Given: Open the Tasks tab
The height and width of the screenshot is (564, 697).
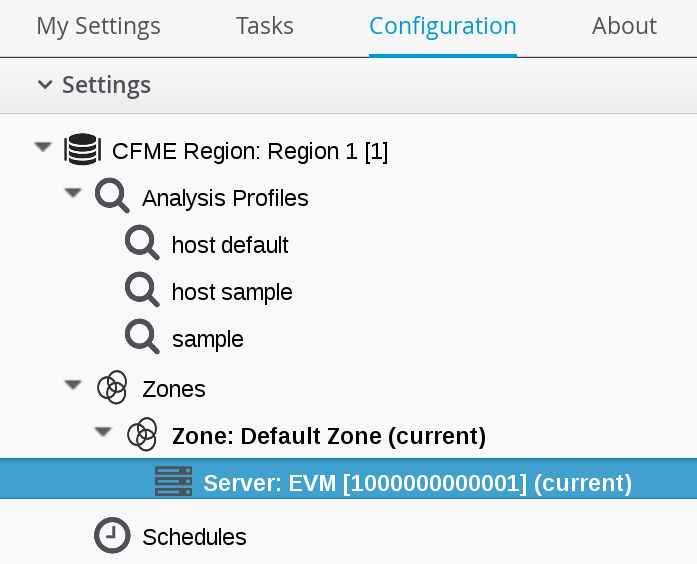Looking at the screenshot, I should pyautogui.click(x=264, y=26).
